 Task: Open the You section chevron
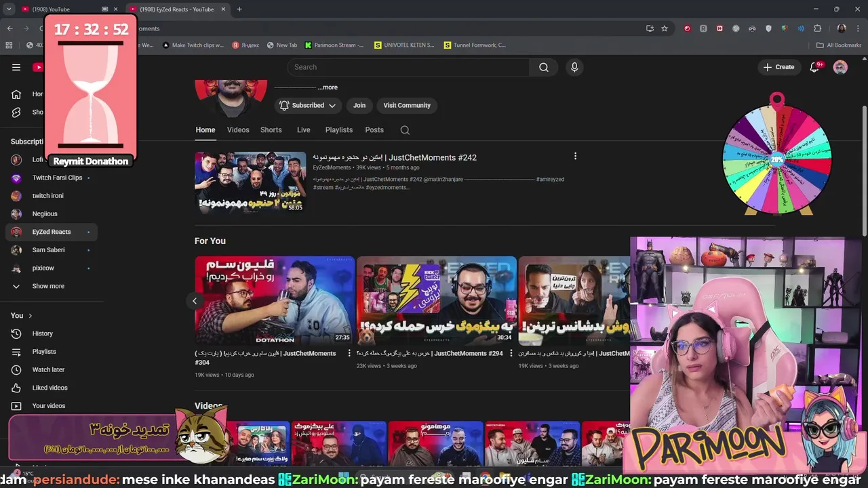(x=30, y=316)
